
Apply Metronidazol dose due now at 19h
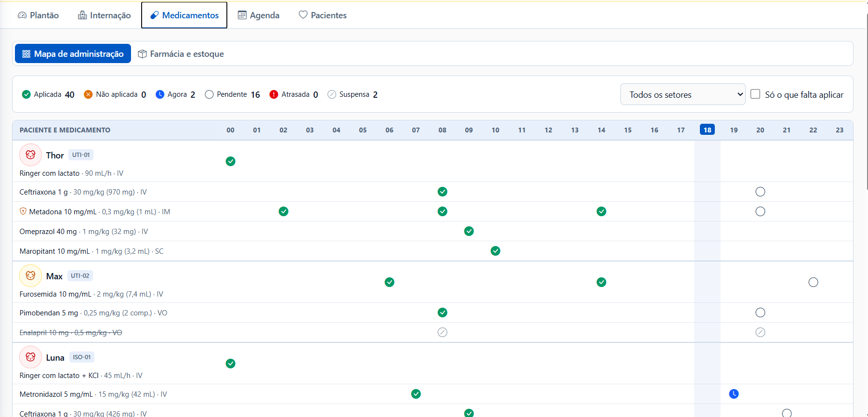pos(734,394)
